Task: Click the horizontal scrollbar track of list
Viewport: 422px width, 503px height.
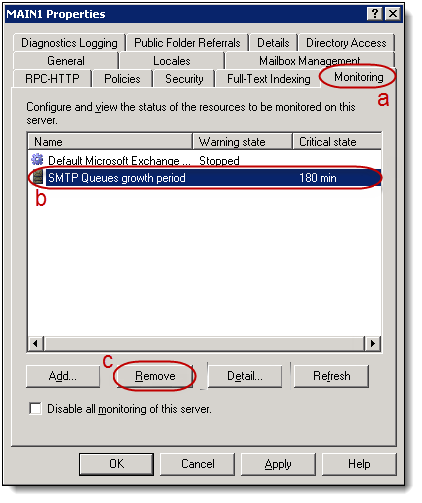Action: 204,343
